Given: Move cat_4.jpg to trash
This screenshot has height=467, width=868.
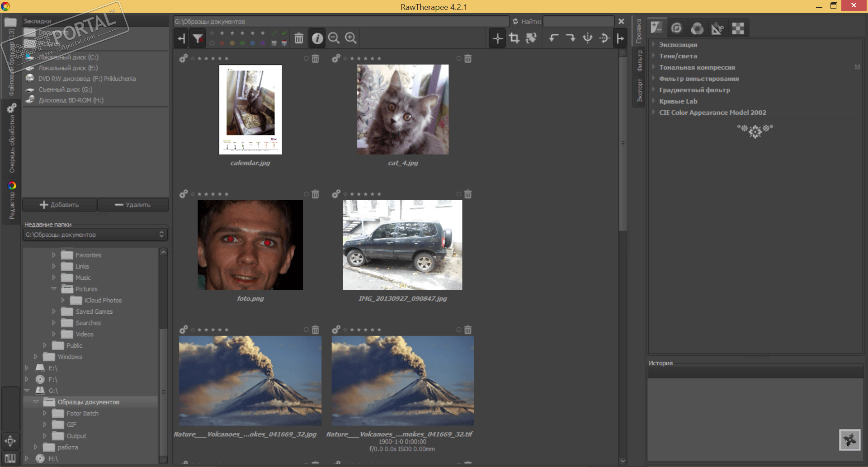Looking at the screenshot, I should 468,58.
